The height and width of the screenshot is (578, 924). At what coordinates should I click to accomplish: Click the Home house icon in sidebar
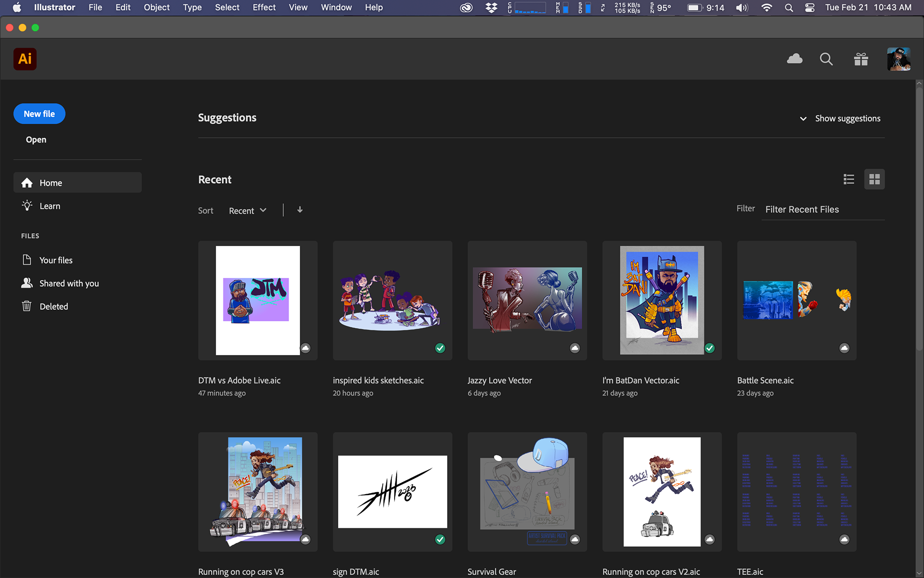click(x=27, y=183)
